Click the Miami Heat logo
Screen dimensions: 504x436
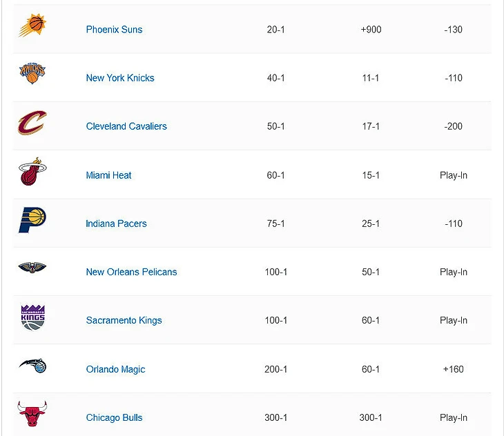click(x=32, y=172)
